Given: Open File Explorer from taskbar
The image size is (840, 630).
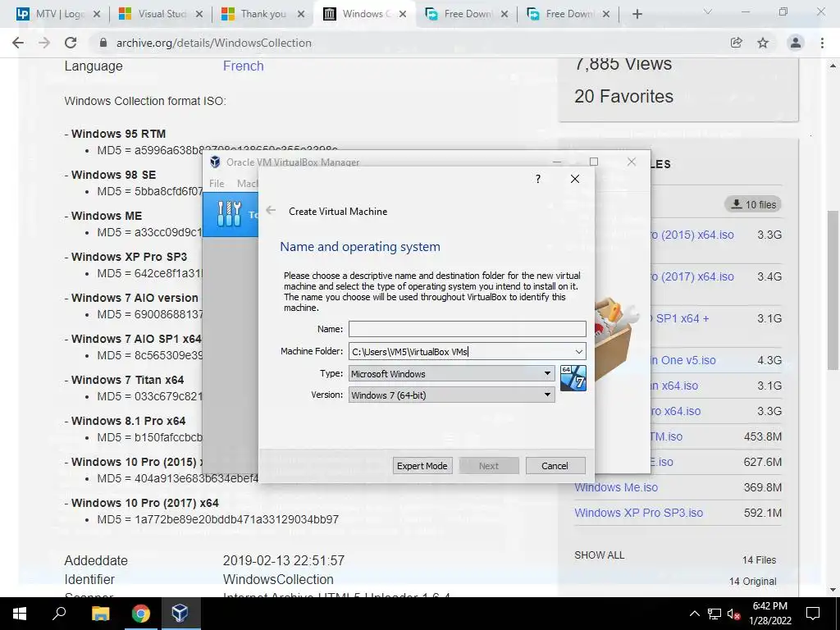Looking at the screenshot, I should pyautogui.click(x=100, y=614).
